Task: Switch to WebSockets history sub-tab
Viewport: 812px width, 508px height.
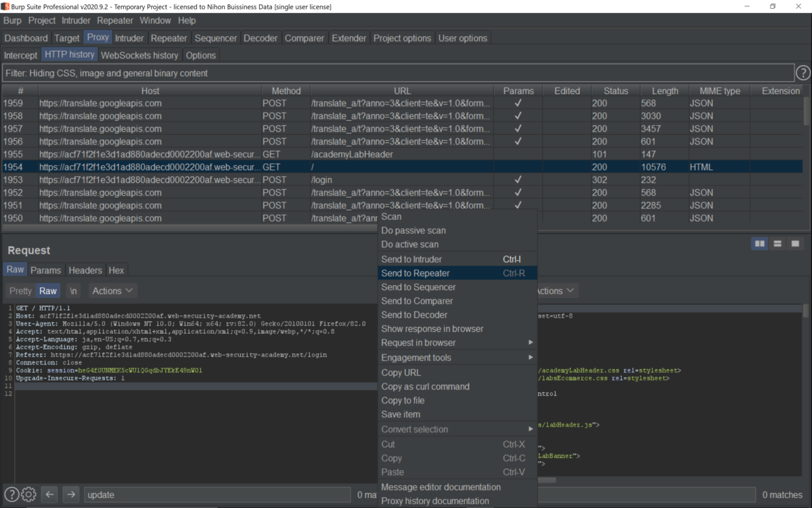Action: (x=139, y=55)
